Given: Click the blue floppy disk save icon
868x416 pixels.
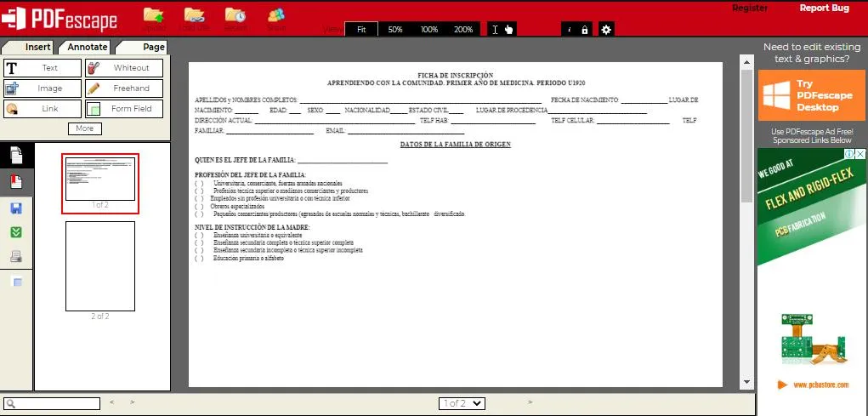Looking at the screenshot, I should pyautogui.click(x=17, y=208).
